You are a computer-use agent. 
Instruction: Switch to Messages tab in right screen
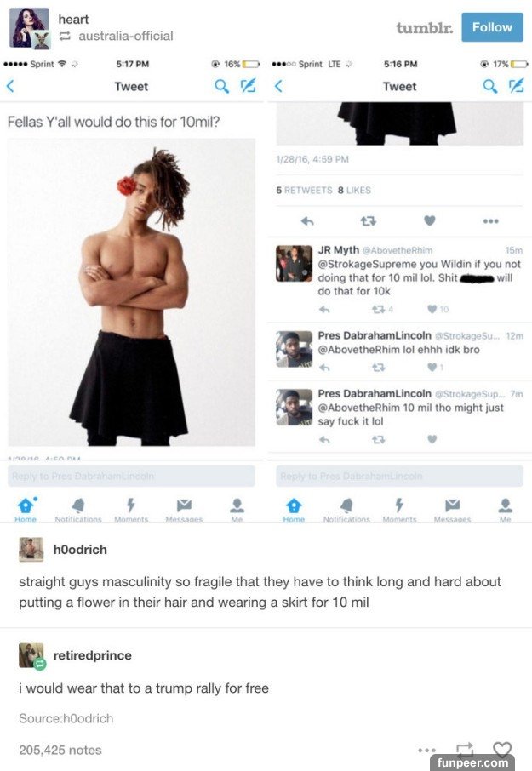coord(452,510)
